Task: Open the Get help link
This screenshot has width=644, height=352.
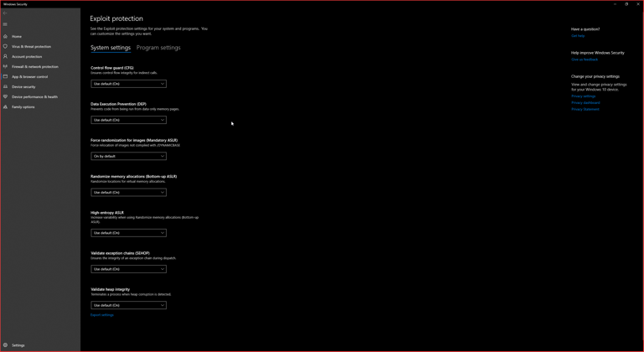Action: [x=578, y=36]
